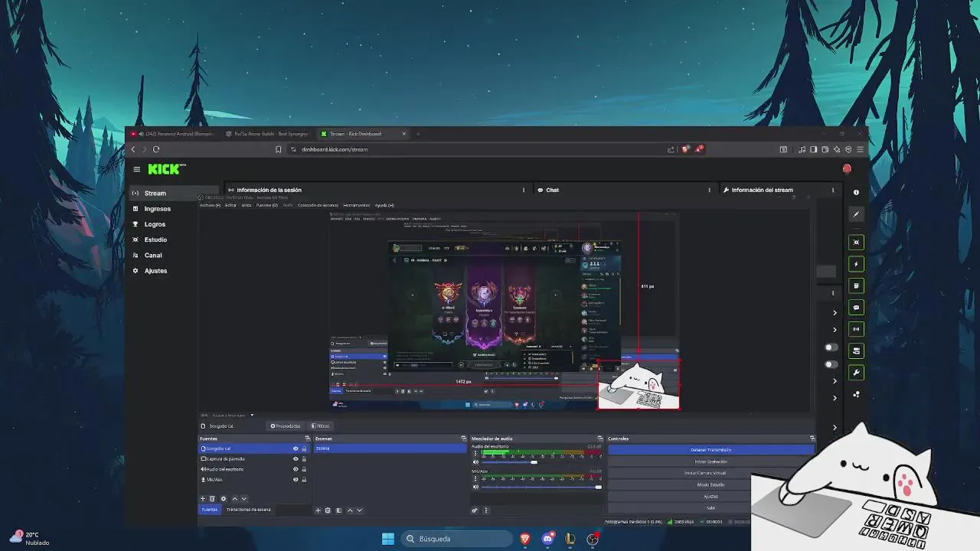
Task: Click the Brave shields icon
Action: (x=685, y=149)
